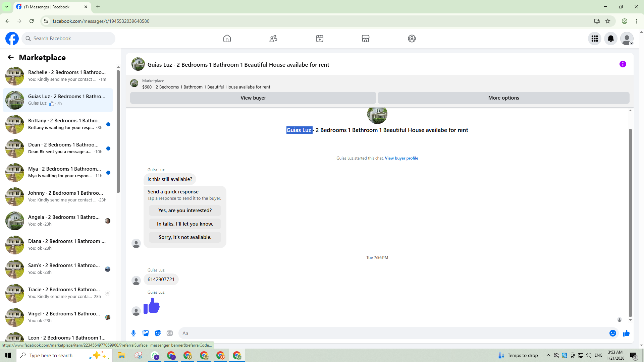
Task: Open Facebook notifications bell
Action: 610,39
